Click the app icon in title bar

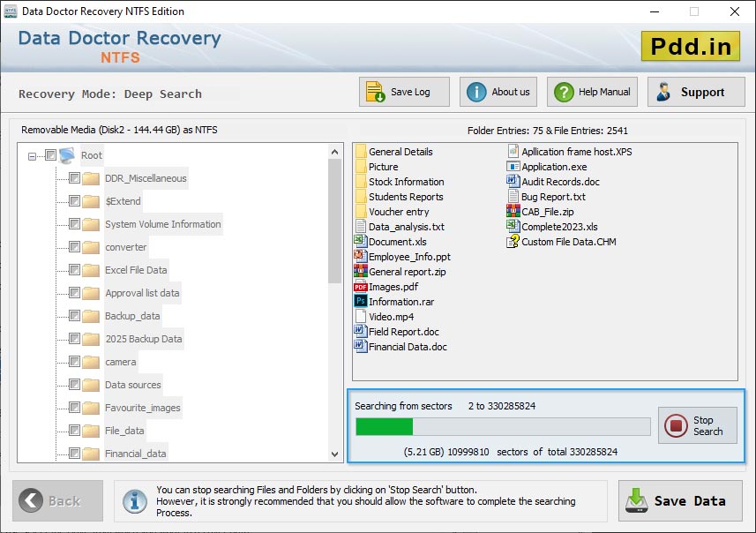[11, 11]
